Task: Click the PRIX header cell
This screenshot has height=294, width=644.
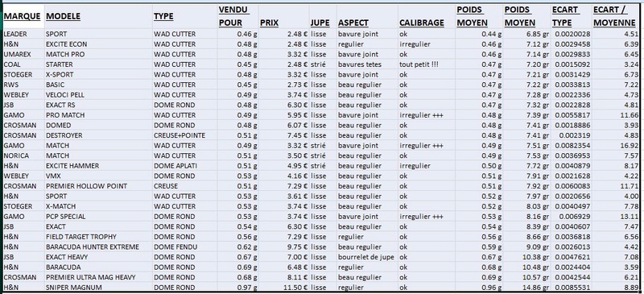Action: 284,16
